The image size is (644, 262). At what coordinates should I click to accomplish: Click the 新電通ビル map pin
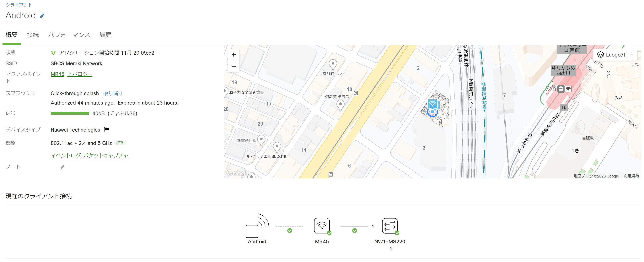[261, 140]
